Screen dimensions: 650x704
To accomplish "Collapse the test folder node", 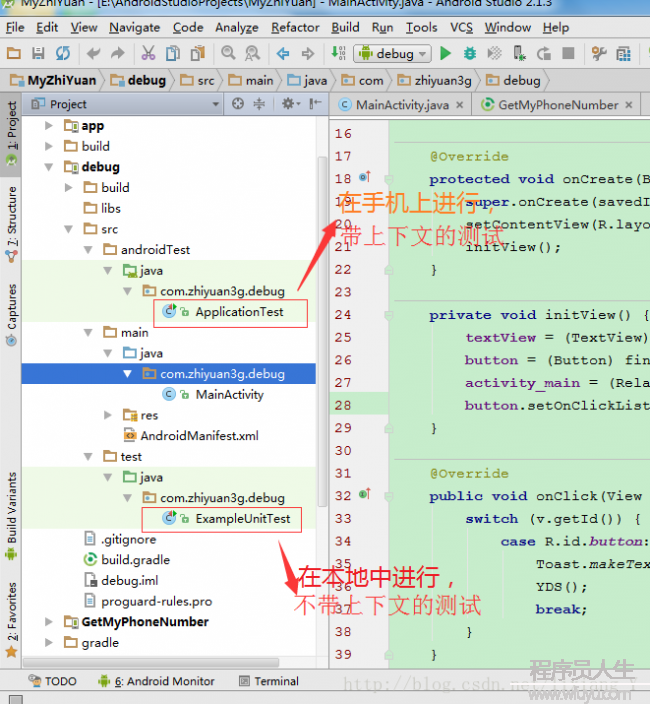I will point(88,457).
